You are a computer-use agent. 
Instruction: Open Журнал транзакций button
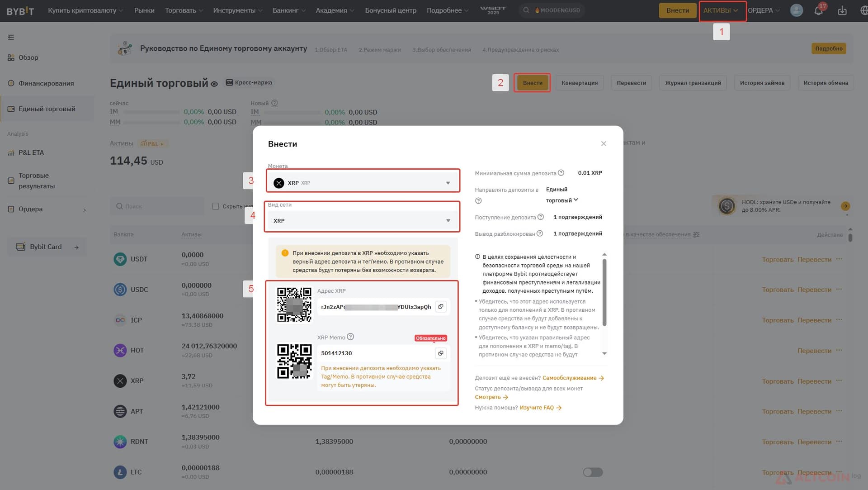click(x=693, y=83)
